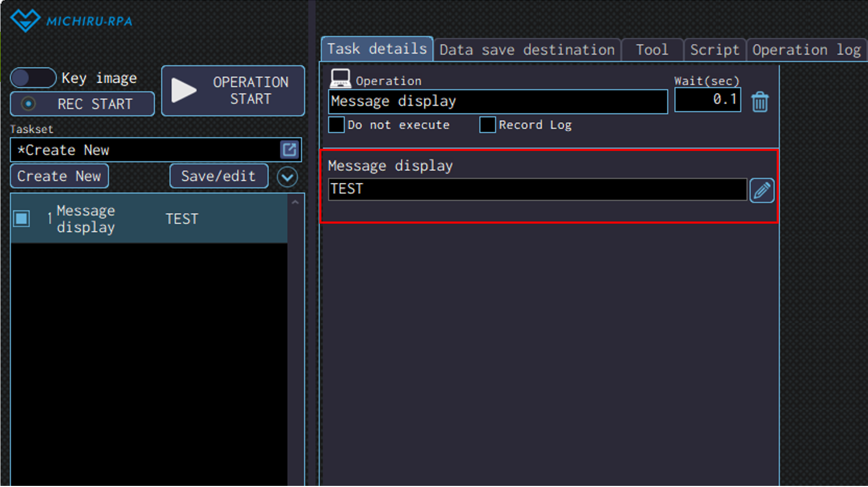Expand the chevron next to Save/edit

(287, 177)
